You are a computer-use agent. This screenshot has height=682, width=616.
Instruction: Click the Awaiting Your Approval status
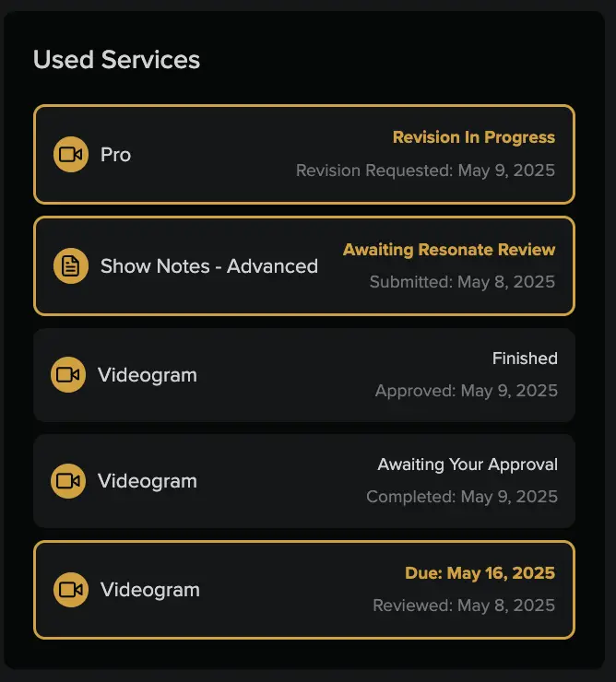click(468, 464)
